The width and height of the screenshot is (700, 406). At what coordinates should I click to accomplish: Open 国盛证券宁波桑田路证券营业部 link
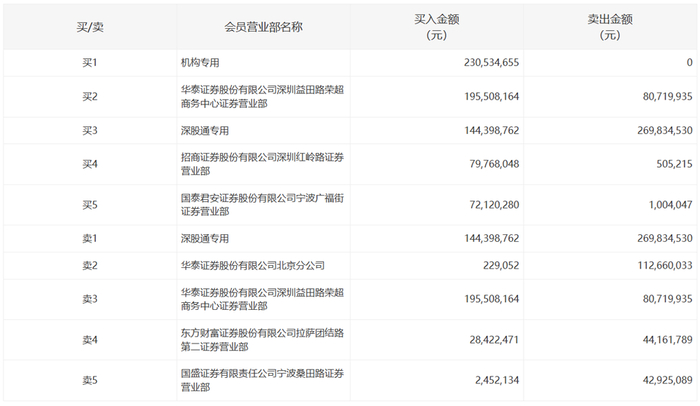click(258, 380)
